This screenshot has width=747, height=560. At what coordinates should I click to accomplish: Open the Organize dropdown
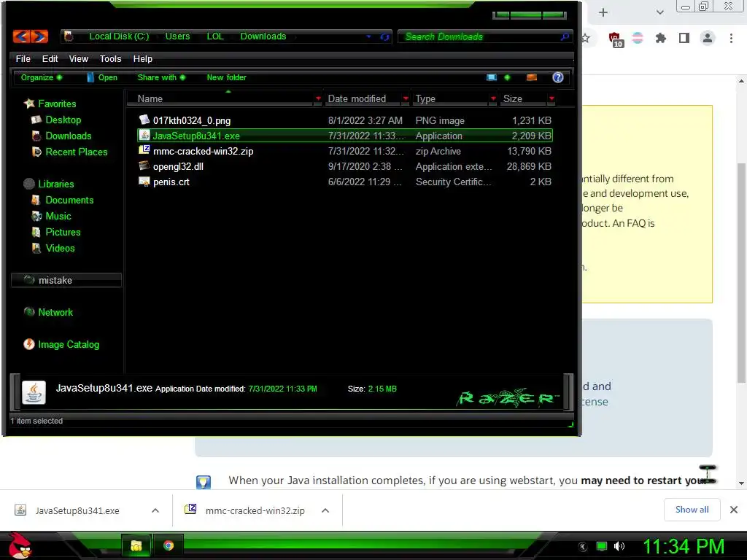tap(42, 77)
